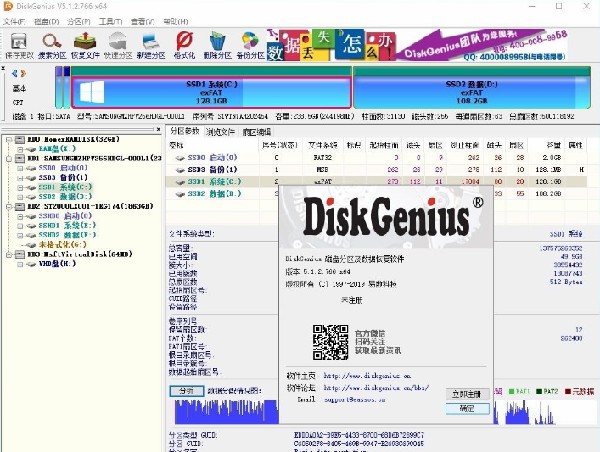This screenshot has height=452, width=600.
Task: Click the QR code in About dialog
Action: [330, 342]
